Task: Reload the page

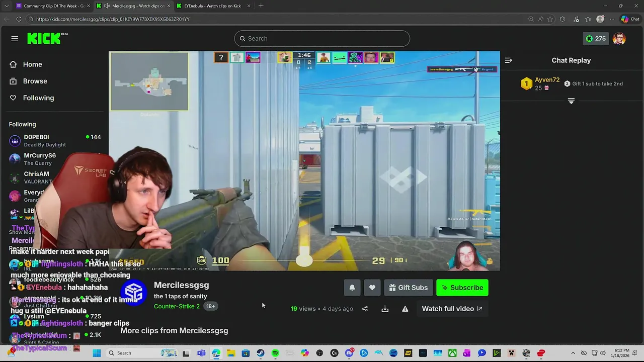Action: click(19, 19)
